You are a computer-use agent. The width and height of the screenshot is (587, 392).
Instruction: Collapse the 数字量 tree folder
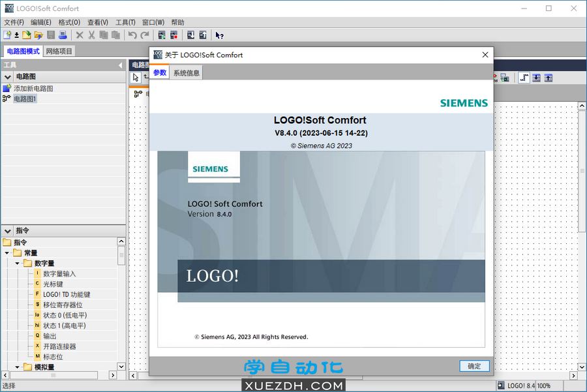(17, 264)
